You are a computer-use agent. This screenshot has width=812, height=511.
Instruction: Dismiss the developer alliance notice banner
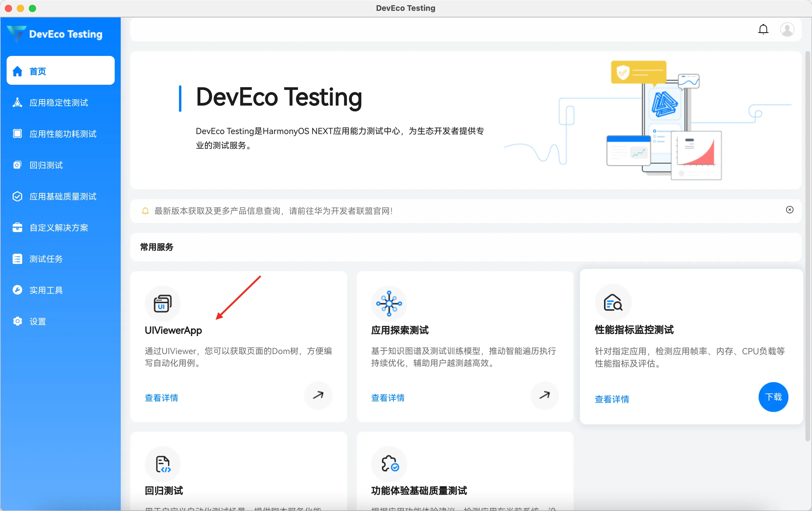pos(789,210)
